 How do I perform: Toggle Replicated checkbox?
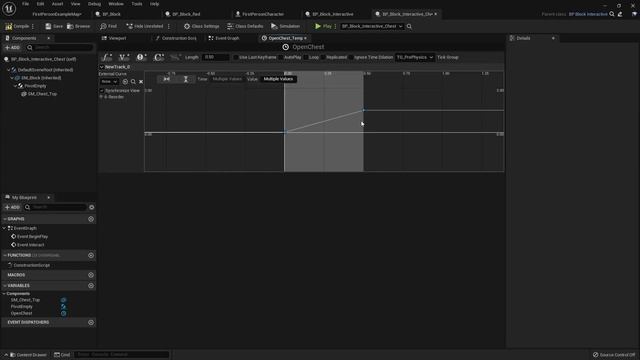click(x=323, y=57)
